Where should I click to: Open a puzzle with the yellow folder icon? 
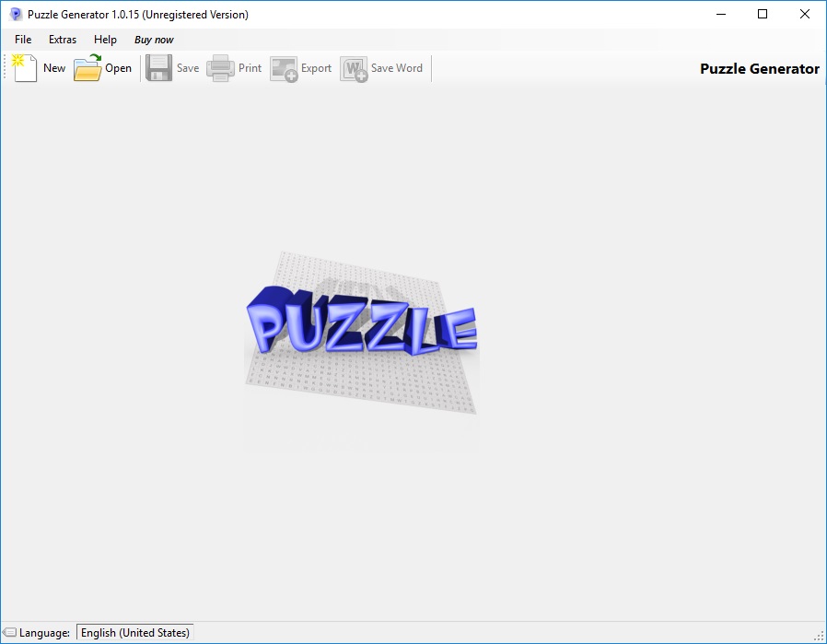click(x=87, y=67)
